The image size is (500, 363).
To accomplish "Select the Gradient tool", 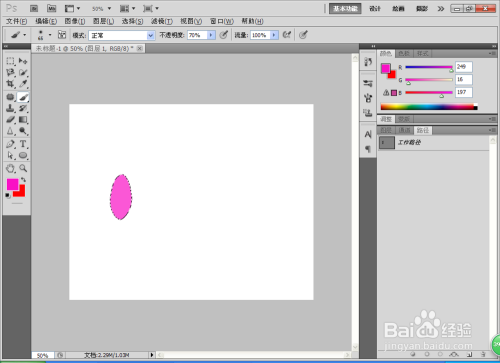I will pos(23,119).
